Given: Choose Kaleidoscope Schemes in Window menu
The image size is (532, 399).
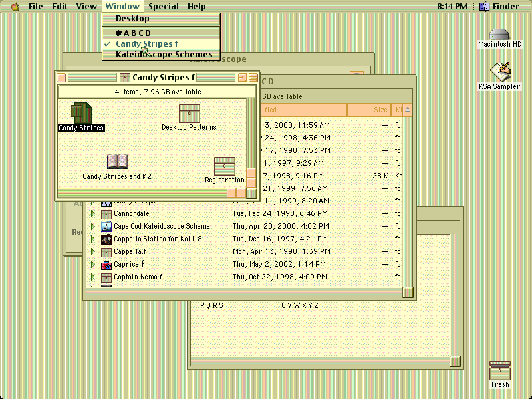Looking at the screenshot, I should [161, 55].
